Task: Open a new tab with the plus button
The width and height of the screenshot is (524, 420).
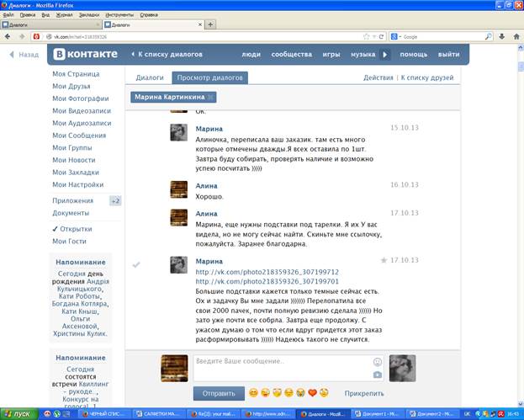Action: 210,24
